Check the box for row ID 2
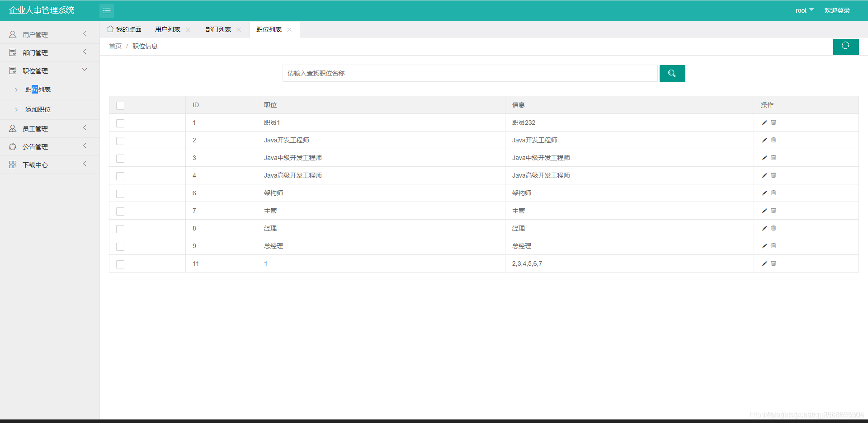868x423 pixels. pos(120,141)
